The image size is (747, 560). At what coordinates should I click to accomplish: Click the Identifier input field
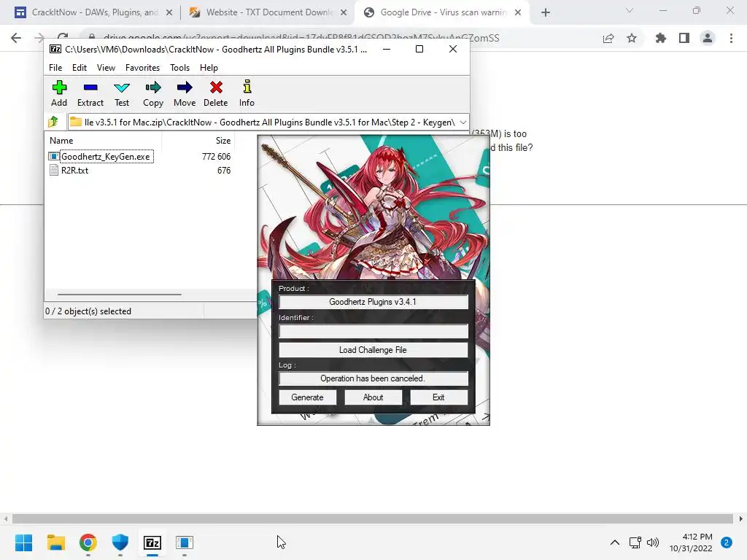pos(373,331)
